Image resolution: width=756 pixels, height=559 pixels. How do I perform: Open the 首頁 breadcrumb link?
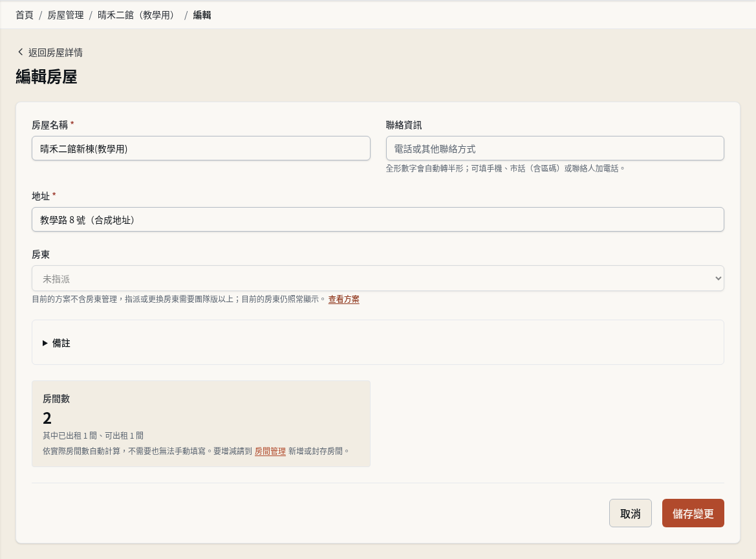tap(25, 15)
